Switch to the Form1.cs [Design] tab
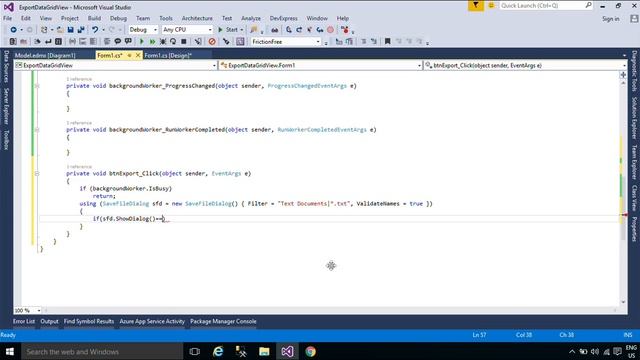 pyautogui.click(x=168, y=56)
